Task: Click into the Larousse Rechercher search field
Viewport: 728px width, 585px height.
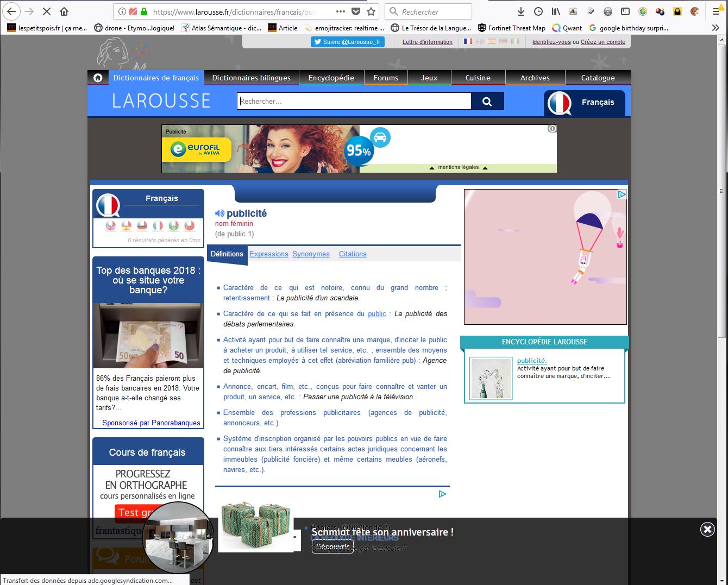Action: pos(354,101)
